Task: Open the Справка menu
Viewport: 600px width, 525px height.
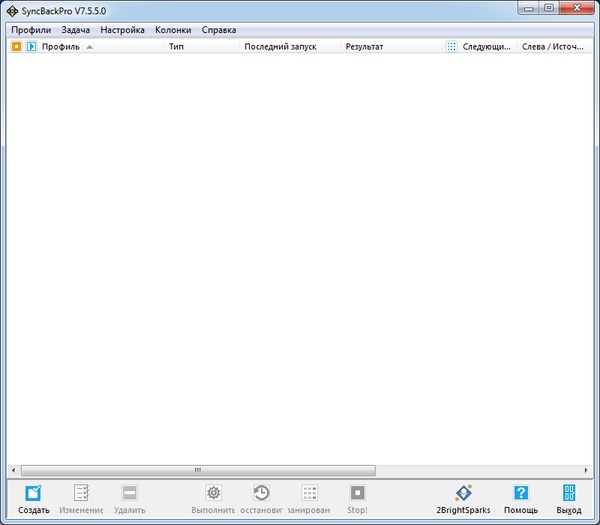Action: [x=219, y=30]
